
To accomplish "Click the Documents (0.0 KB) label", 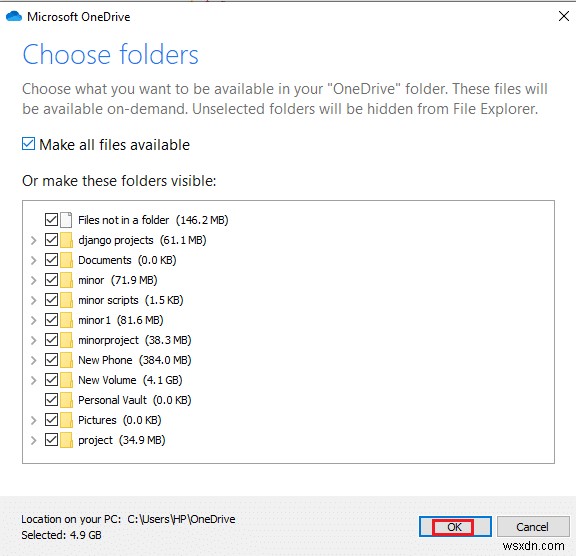I will [127, 260].
